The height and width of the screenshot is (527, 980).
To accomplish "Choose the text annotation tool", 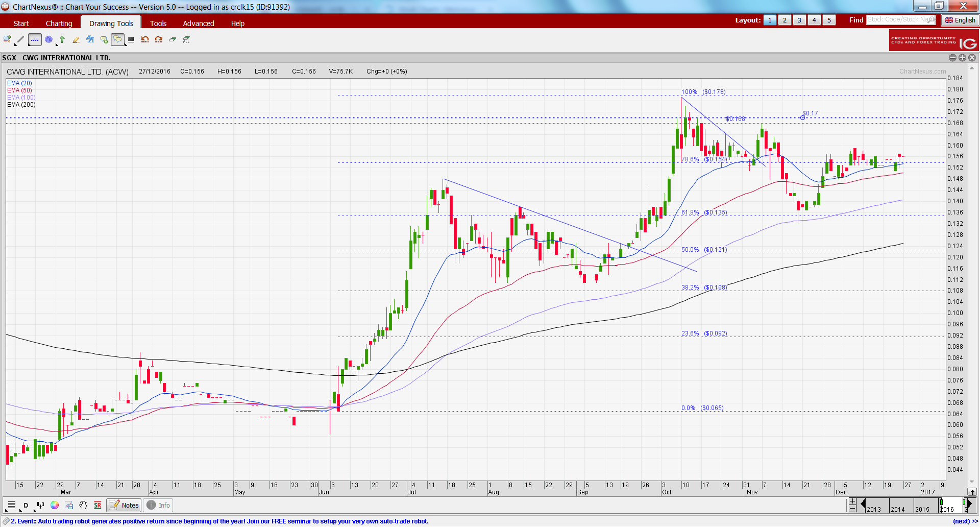I will point(90,39).
